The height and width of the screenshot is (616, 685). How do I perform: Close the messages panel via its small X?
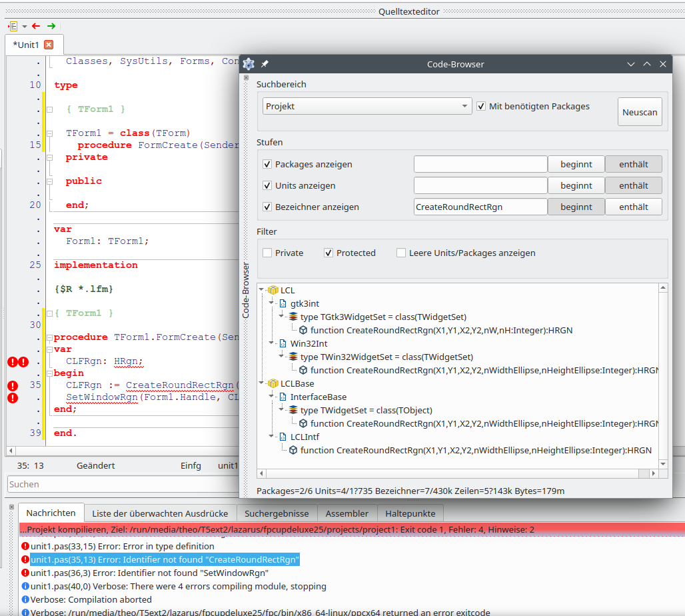coord(11,507)
